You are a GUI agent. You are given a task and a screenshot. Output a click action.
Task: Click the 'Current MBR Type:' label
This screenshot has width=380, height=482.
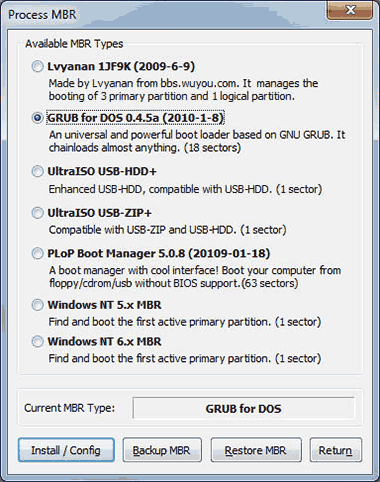69,408
